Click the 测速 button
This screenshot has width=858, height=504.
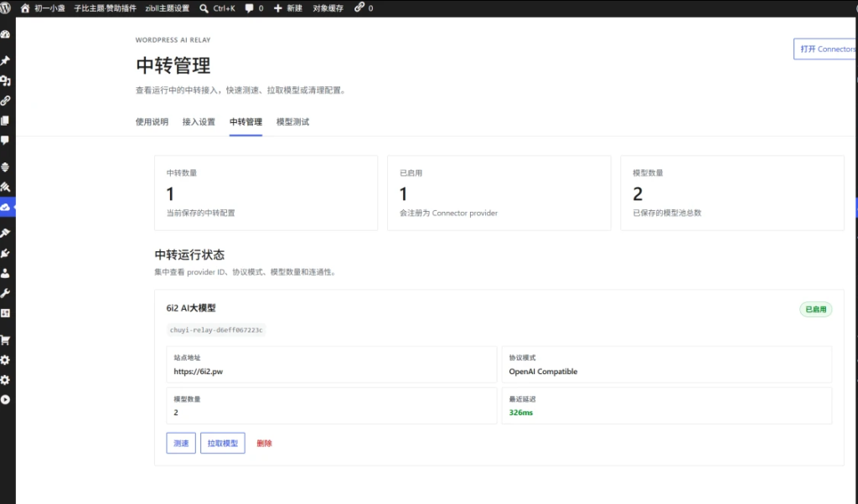pos(181,444)
